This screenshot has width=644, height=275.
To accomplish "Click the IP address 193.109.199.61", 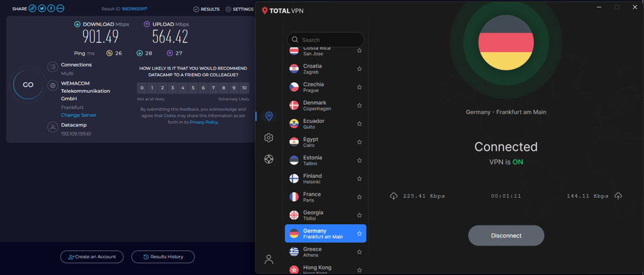I will tap(76, 134).
